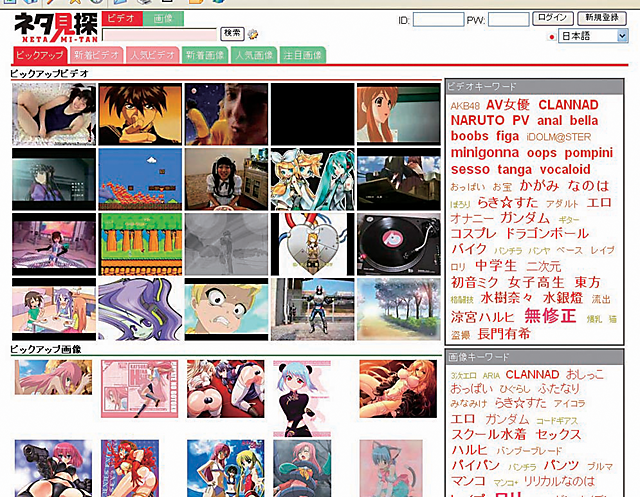Click the AKB48 video keyword
Image resolution: width=640 pixels, height=497 pixels.
(465, 106)
